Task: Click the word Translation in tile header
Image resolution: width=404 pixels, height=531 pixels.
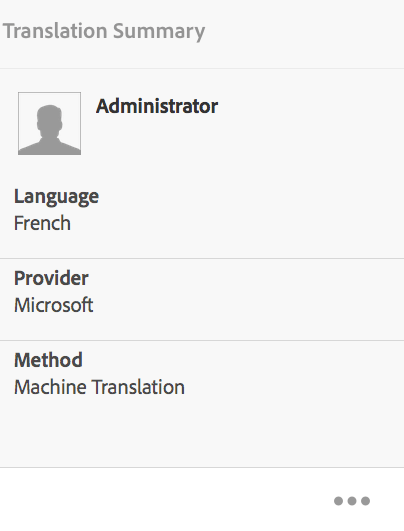Action: click(55, 31)
